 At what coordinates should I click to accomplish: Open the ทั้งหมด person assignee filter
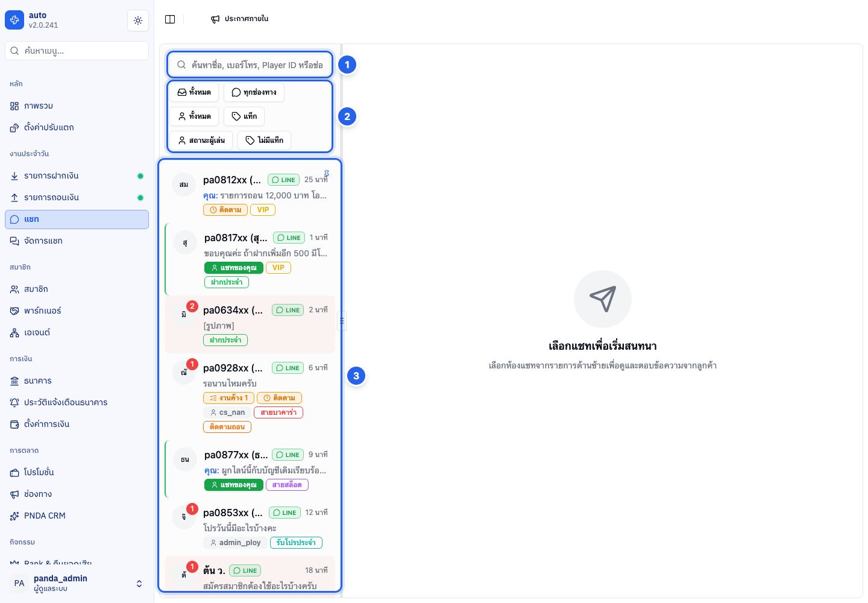coord(194,116)
